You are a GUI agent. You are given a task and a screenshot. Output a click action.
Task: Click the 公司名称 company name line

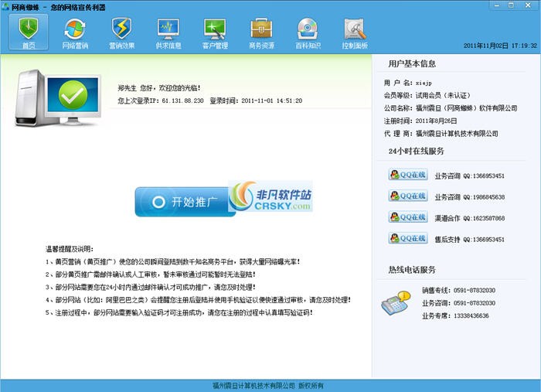pos(451,108)
